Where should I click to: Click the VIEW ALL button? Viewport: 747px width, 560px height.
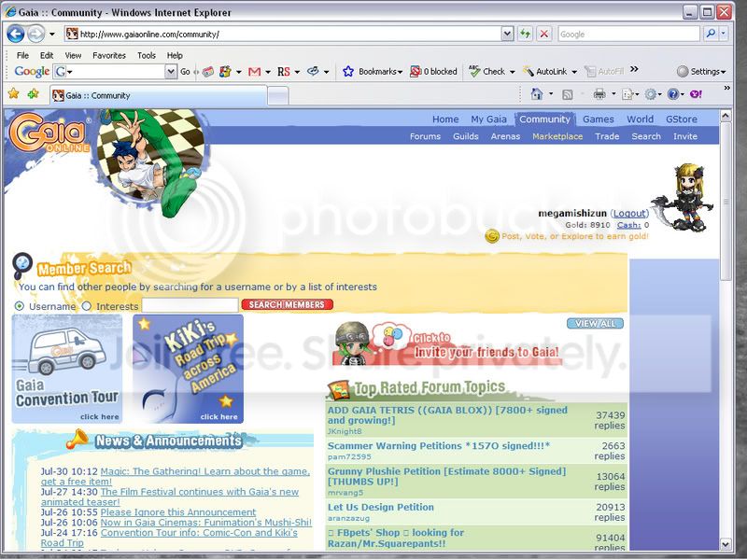(x=595, y=323)
